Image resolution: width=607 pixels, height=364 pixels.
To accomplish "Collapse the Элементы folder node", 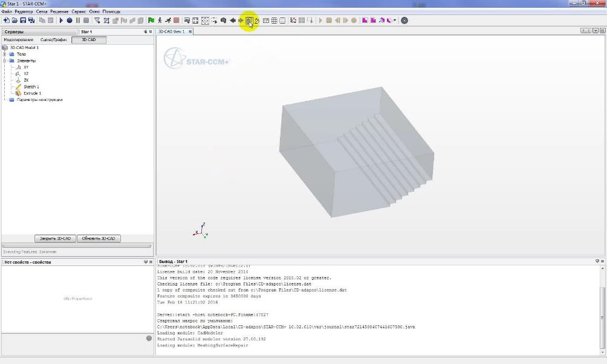I will (x=4, y=60).
